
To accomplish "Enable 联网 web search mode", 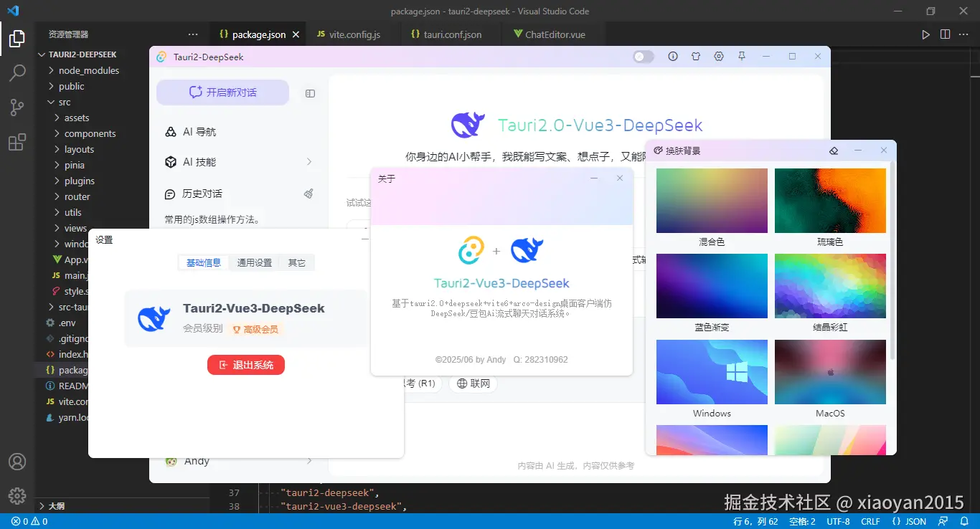I will tap(473, 383).
